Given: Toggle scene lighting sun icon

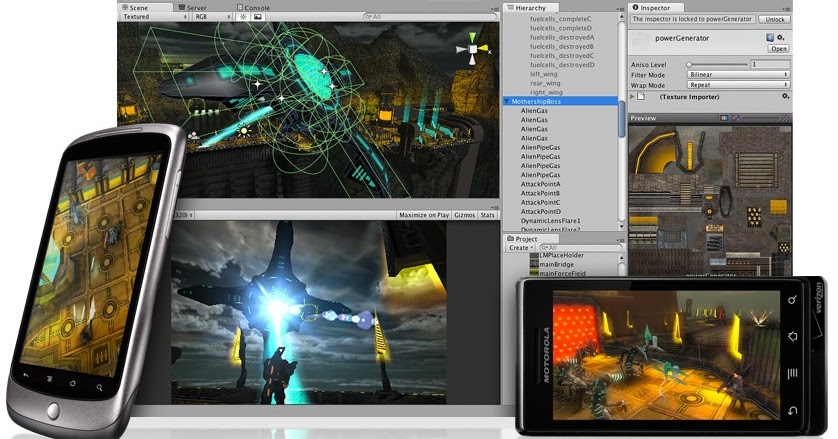Looking at the screenshot, I should (243, 17).
